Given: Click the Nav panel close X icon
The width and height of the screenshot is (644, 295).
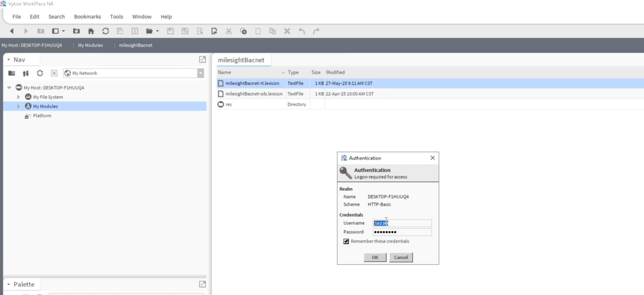Looking at the screenshot, I should coord(54,73).
